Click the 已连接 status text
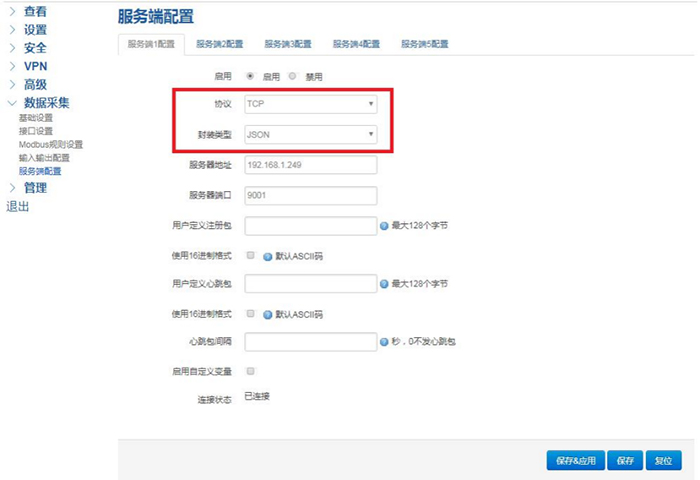The height and width of the screenshot is (480, 700). coord(257,397)
